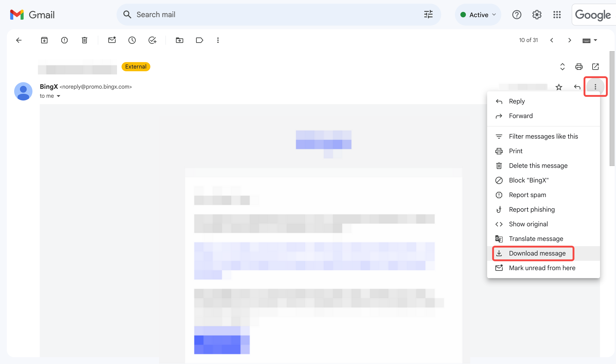The image size is (616, 364).
Task: Click the External label badge
Action: tap(135, 66)
